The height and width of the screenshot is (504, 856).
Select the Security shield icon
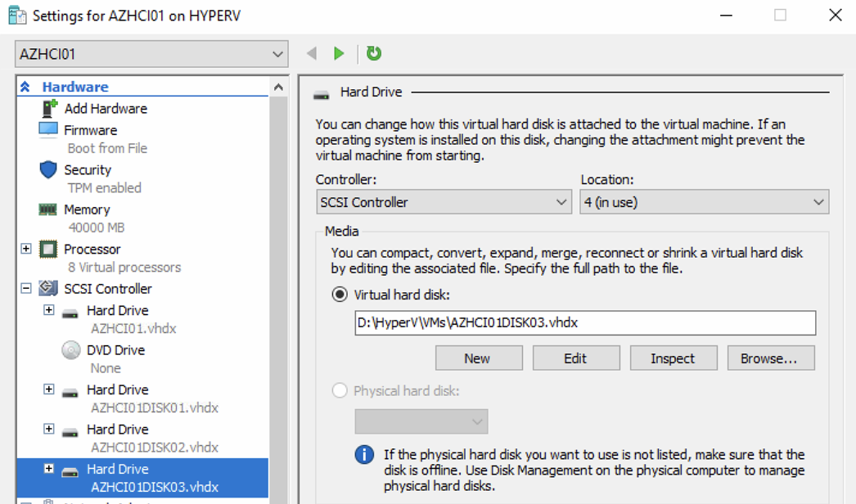pos(48,169)
